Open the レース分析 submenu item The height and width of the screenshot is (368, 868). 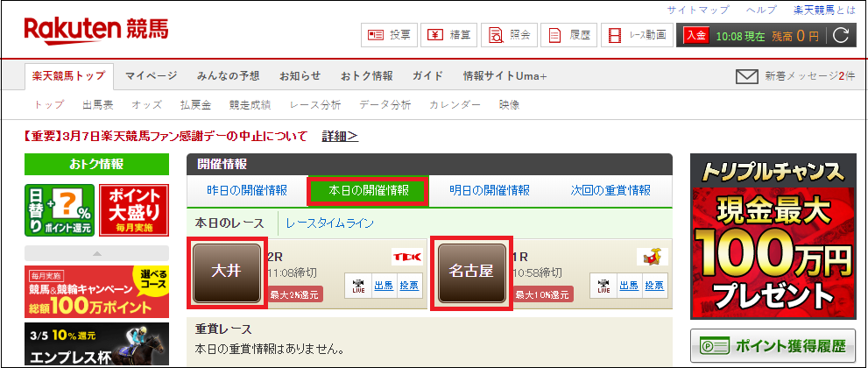[x=315, y=104]
